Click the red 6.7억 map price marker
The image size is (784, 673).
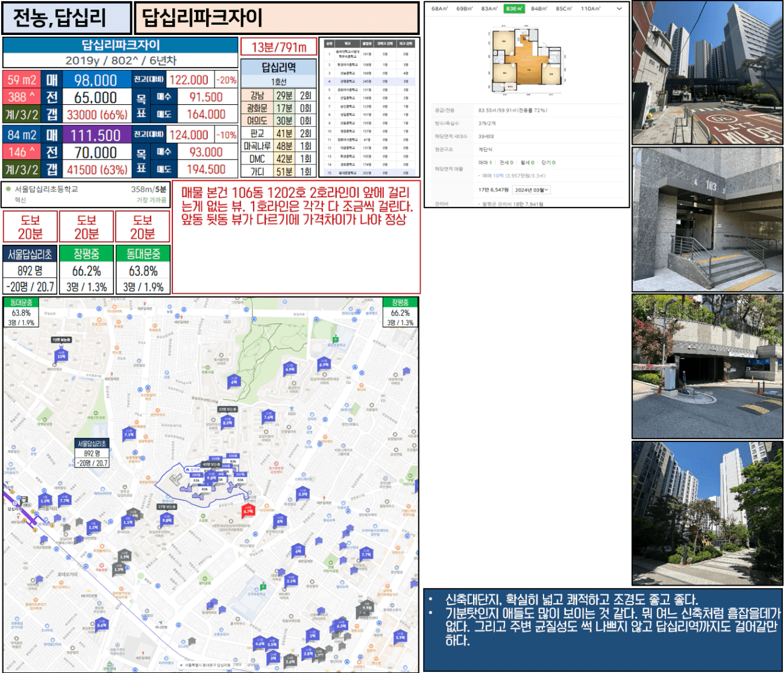click(248, 511)
